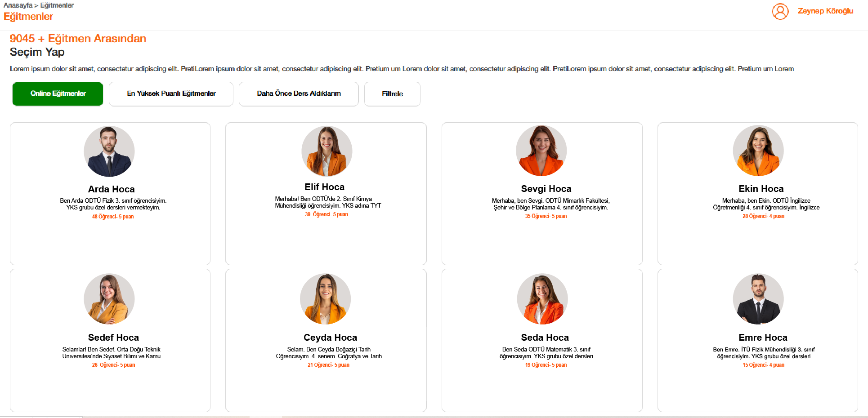
Task: Show Daha Önce Ders Aldıklarım
Action: (299, 94)
